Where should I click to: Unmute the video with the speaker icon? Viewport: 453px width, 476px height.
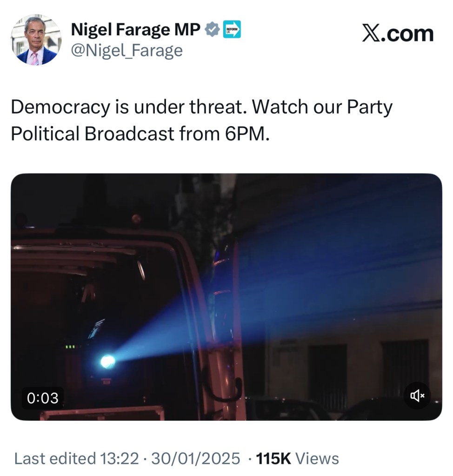(417, 396)
